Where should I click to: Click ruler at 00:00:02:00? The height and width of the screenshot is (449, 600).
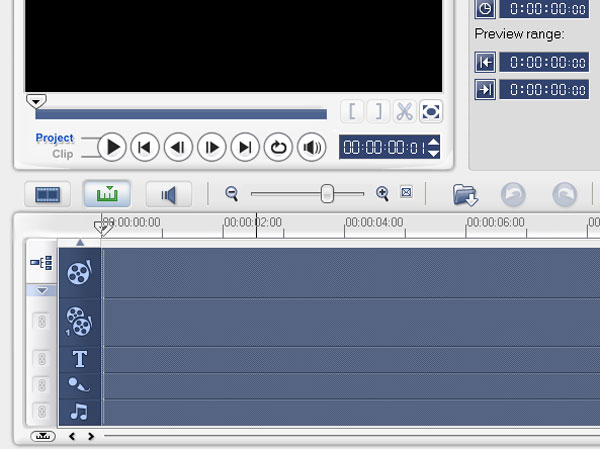(253, 222)
